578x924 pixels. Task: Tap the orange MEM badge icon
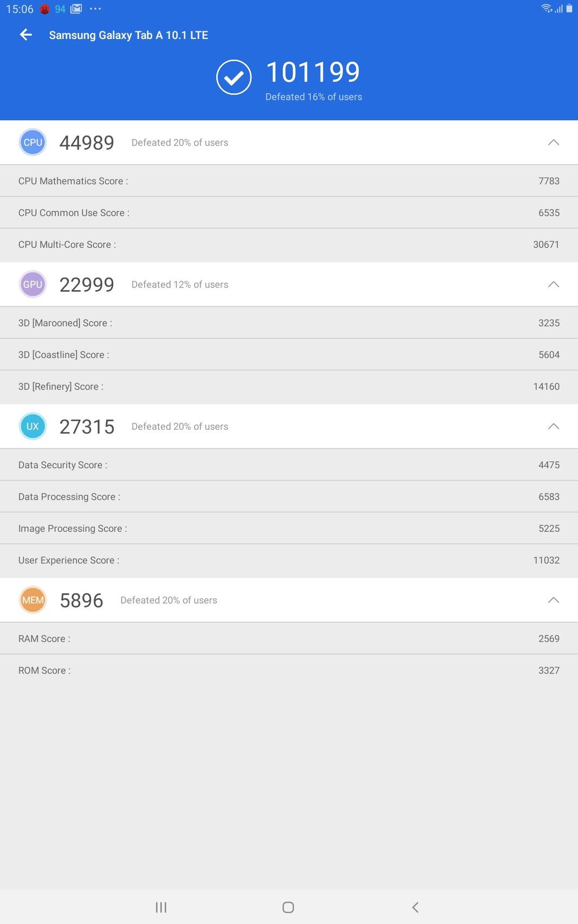click(x=33, y=600)
